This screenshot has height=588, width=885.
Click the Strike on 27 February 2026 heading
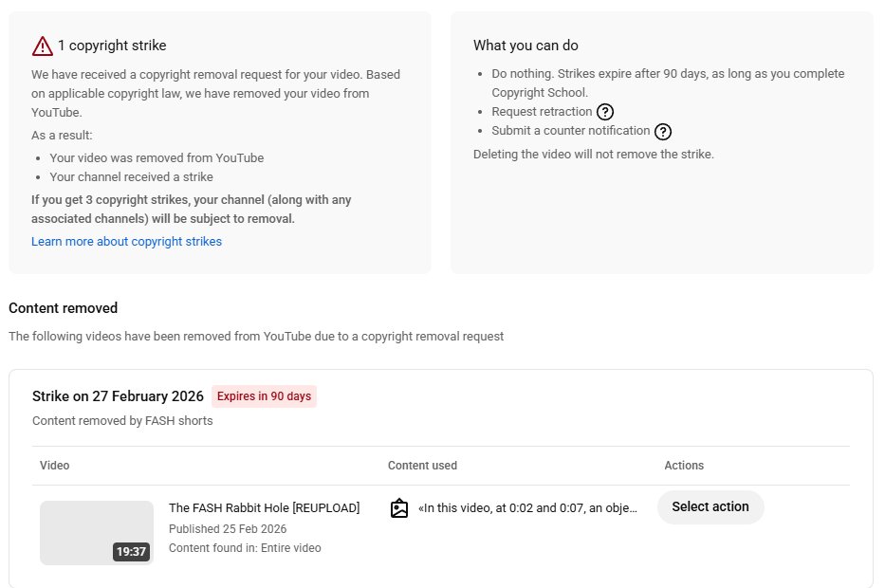click(x=118, y=396)
